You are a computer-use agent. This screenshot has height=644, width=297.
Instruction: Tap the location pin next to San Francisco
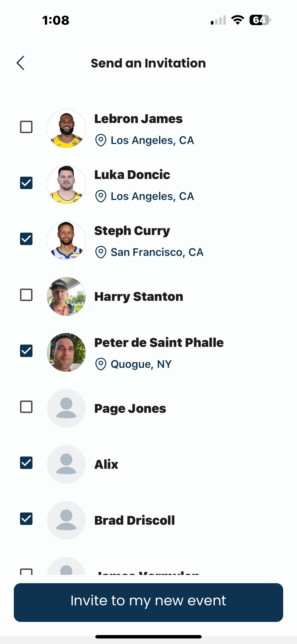[101, 252]
